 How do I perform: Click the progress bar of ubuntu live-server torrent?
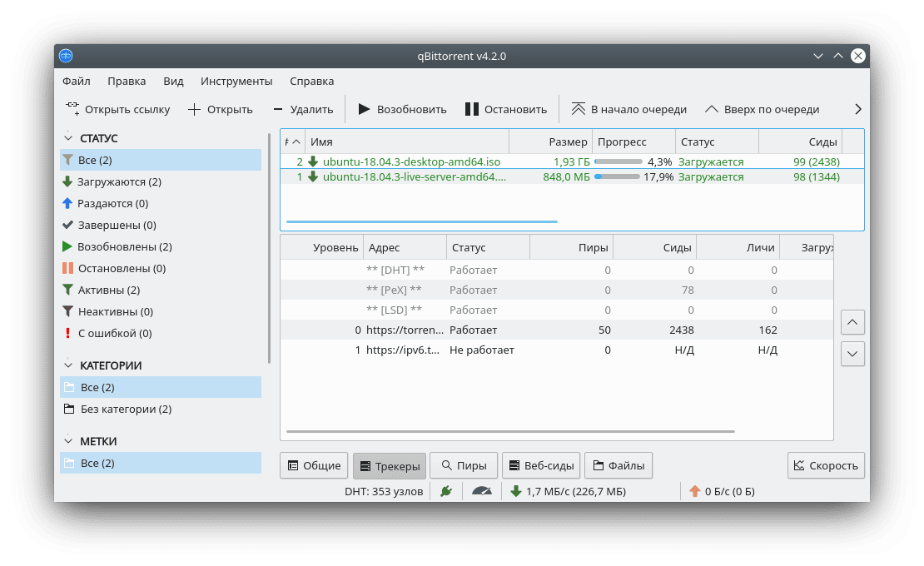pyautogui.click(x=617, y=176)
